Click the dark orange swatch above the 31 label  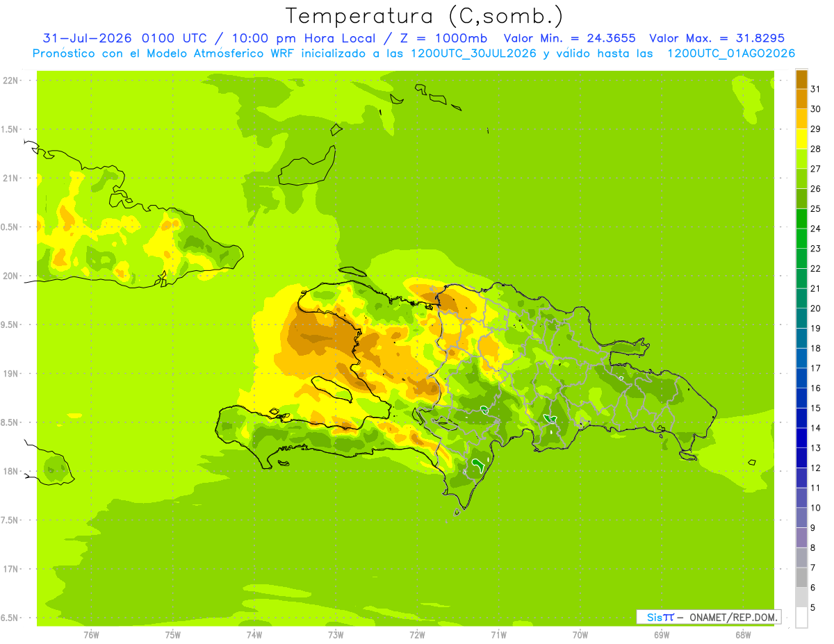click(x=801, y=79)
